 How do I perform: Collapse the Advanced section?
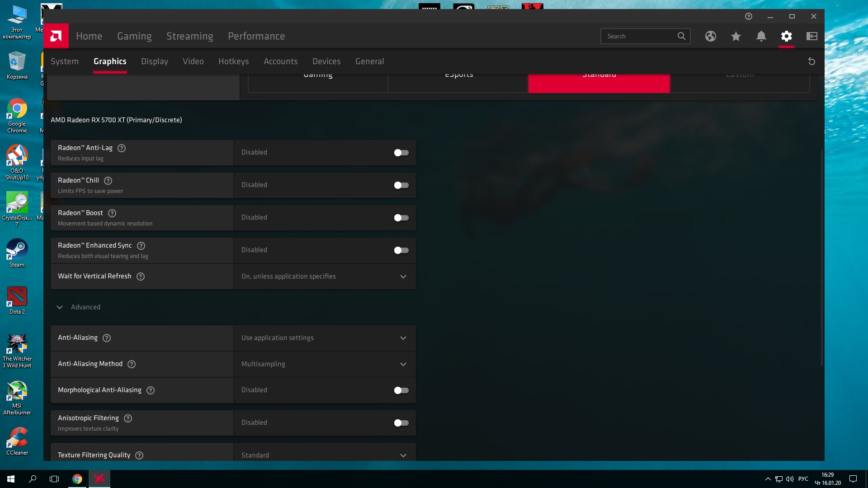(x=60, y=307)
